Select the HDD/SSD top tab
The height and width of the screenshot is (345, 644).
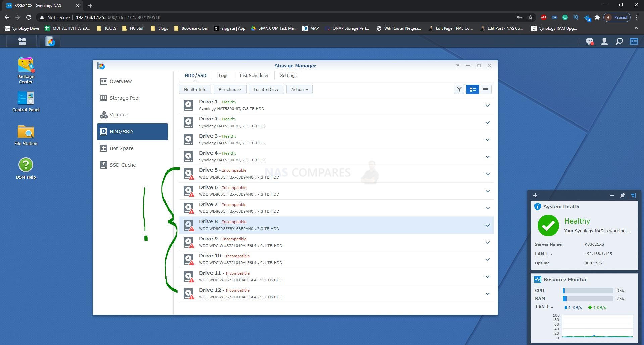[x=196, y=76]
